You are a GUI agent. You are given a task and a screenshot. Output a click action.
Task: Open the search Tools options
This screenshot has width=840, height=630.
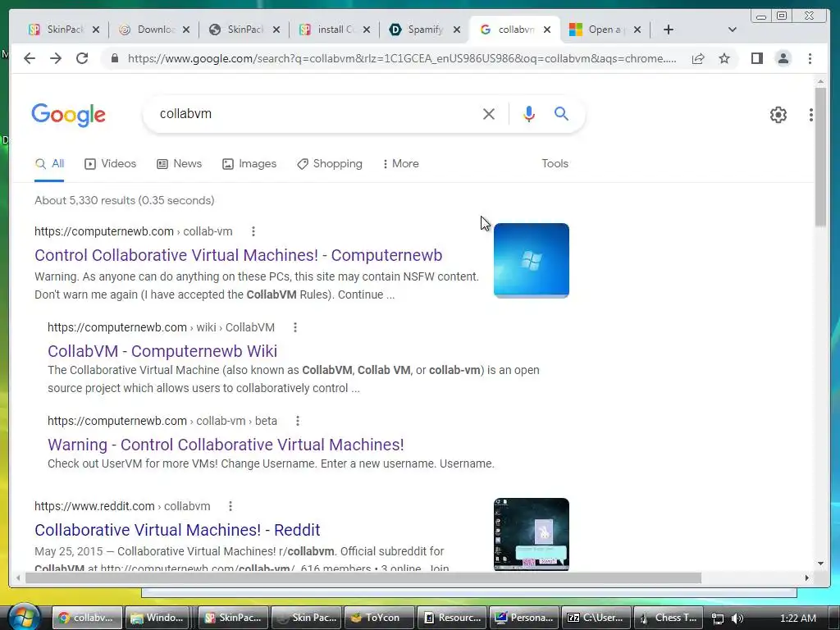pyautogui.click(x=555, y=164)
